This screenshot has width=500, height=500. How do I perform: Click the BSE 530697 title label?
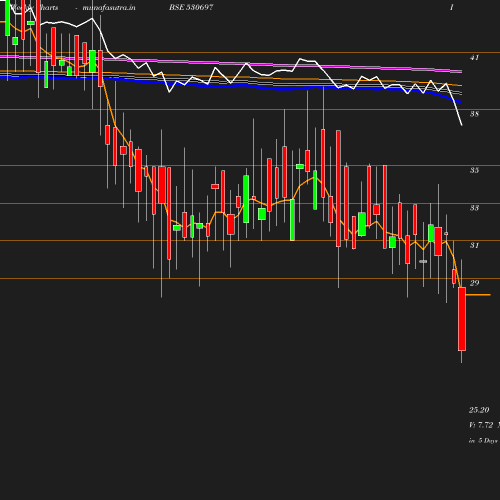click(x=191, y=7)
